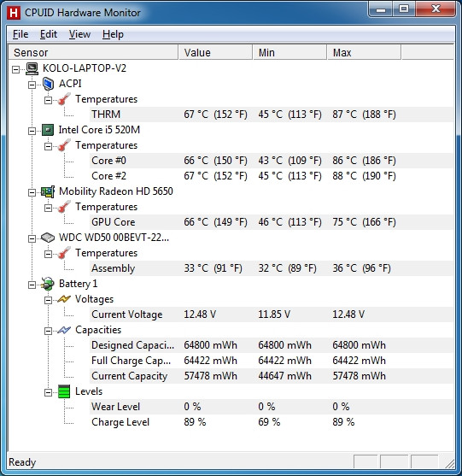Minimize the Hardware Monitor window

(381, 9)
